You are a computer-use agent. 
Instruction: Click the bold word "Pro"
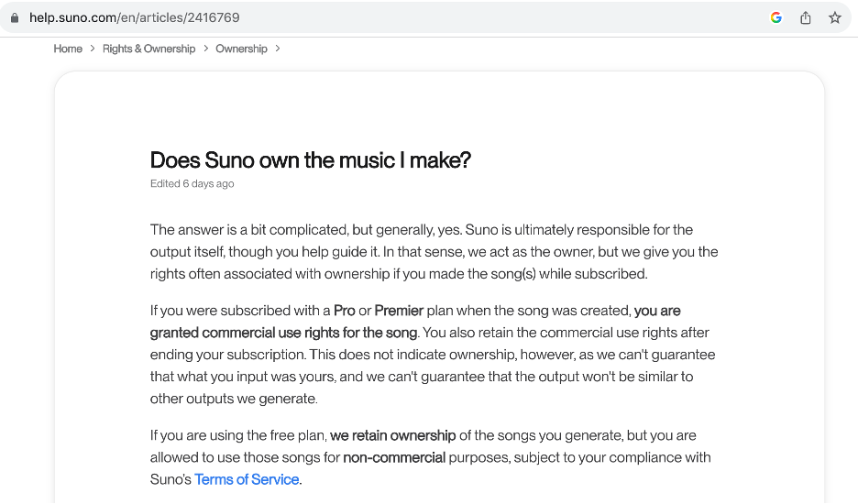345,311
